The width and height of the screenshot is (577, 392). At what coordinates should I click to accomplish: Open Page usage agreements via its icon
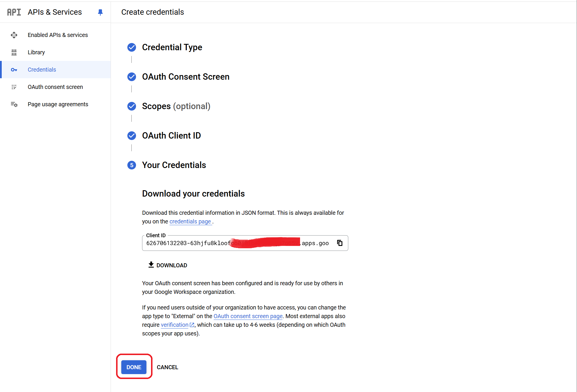point(14,104)
